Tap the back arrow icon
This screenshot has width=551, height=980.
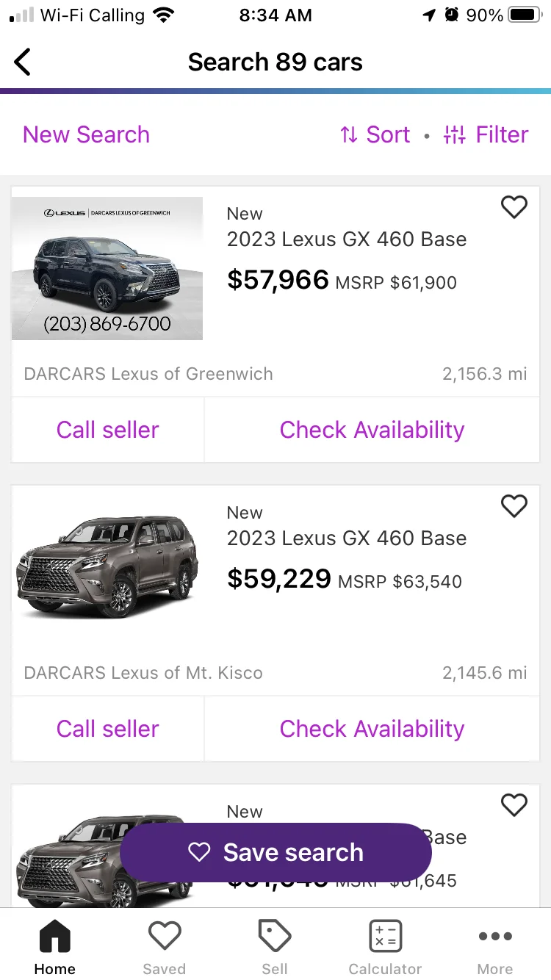tap(24, 62)
